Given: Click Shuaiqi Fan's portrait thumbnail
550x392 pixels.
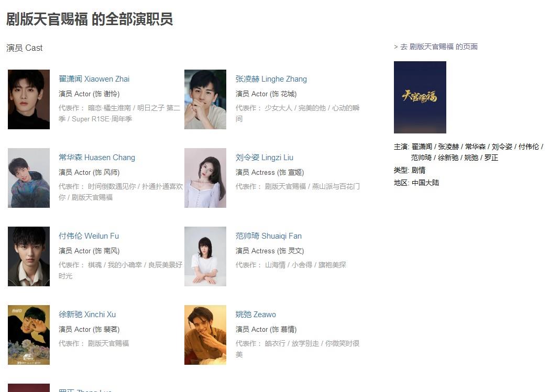Looking at the screenshot, I should click(x=205, y=256).
